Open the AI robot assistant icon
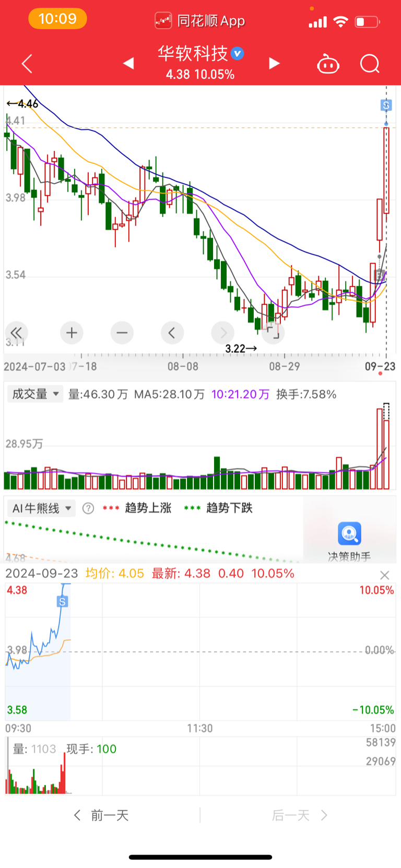 pyautogui.click(x=328, y=64)
